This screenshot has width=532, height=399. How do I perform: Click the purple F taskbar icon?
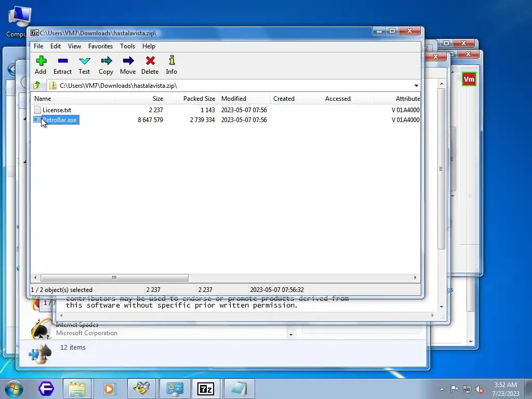pyautogui.click(x=46, y=389)
